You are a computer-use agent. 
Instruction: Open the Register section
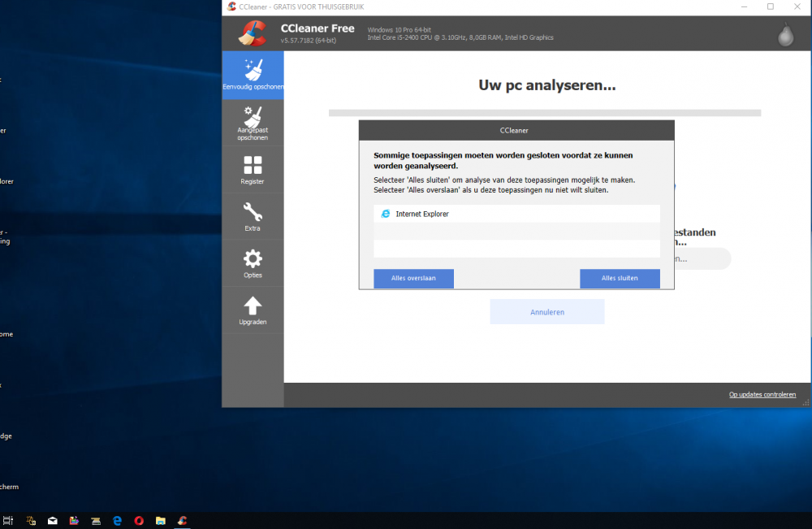(x=253, y=170)
